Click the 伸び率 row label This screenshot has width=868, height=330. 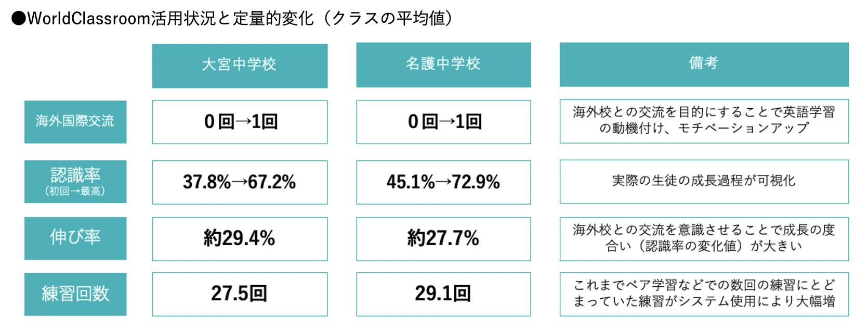coord(75,238)
